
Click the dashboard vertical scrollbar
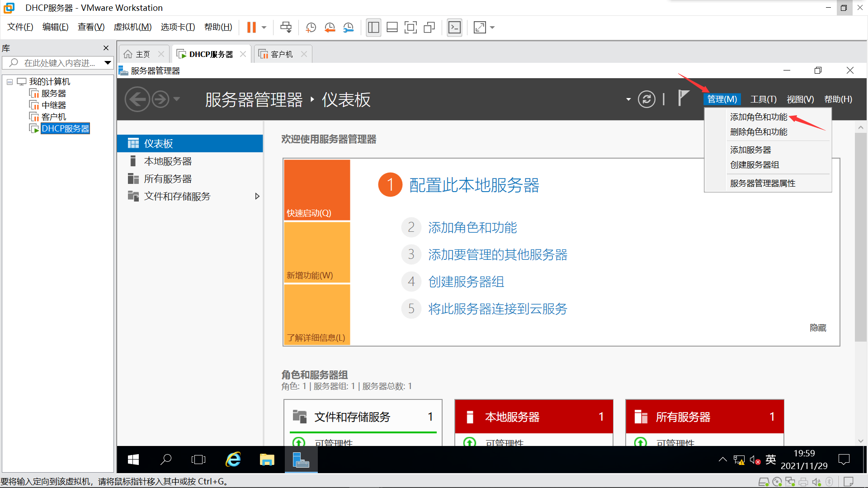tap(860, 235)
